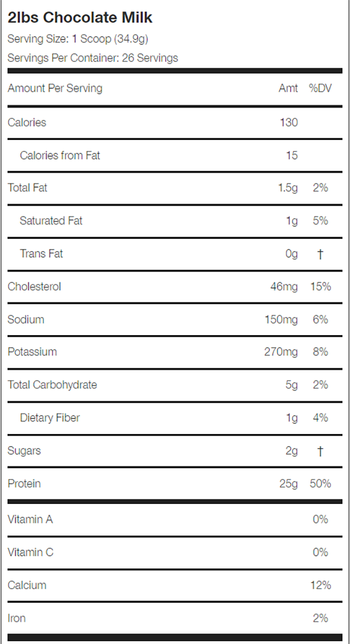Click the dagger symbol beside Trans Fat

pos(320,254)
